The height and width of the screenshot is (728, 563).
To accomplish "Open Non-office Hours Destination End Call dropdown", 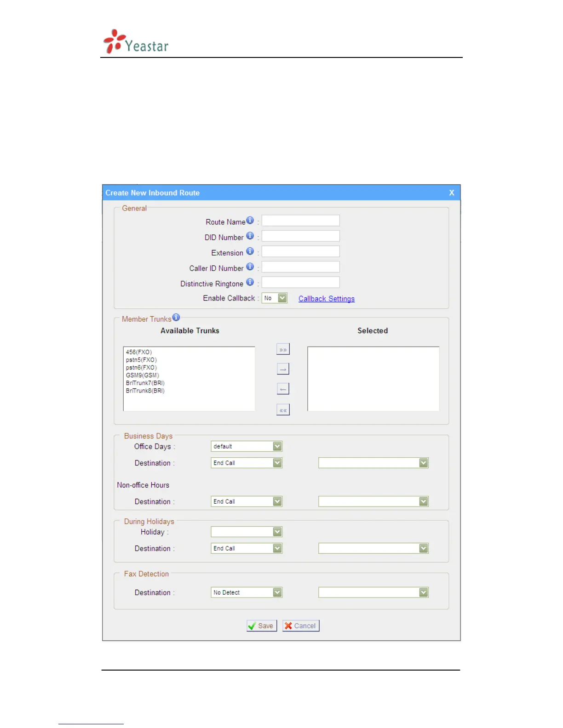I will point(247,501).
